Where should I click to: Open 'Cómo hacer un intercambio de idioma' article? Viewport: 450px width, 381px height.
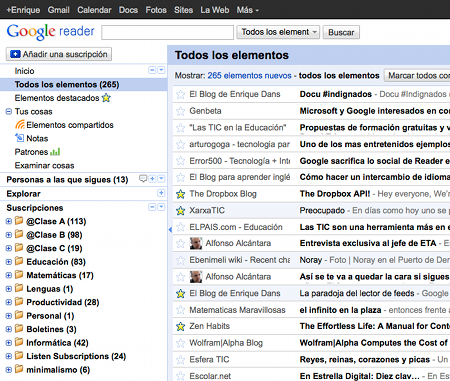point(375,177)
